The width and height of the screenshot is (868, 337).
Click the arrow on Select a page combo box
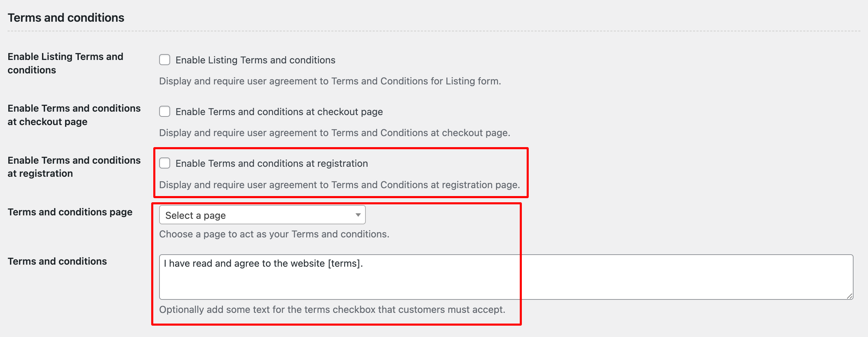click(358, 215)
